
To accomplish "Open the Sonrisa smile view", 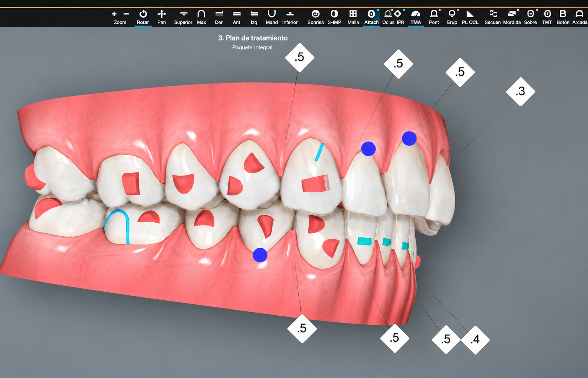I will (x=316, y=17).
